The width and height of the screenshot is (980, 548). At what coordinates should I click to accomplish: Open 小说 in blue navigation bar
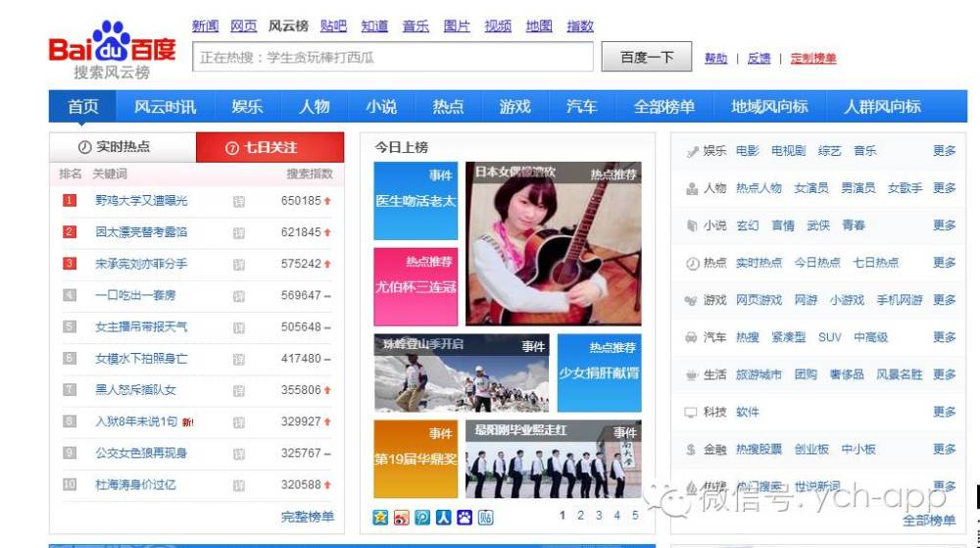(x=380, y=106)
